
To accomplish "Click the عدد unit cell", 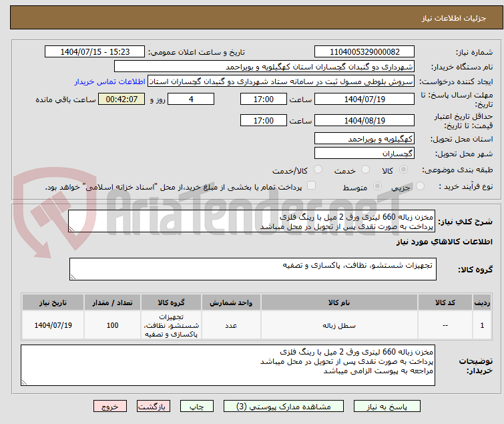I will point(231,325).
